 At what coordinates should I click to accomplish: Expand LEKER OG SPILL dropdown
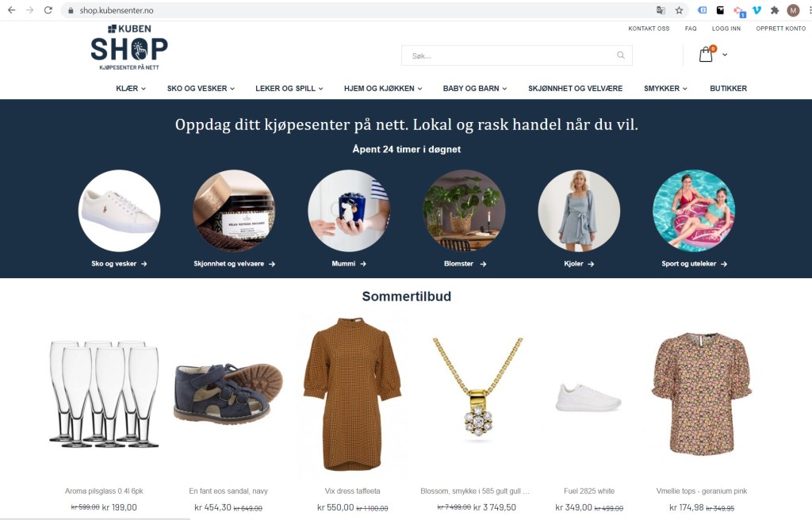pos(289,89)
